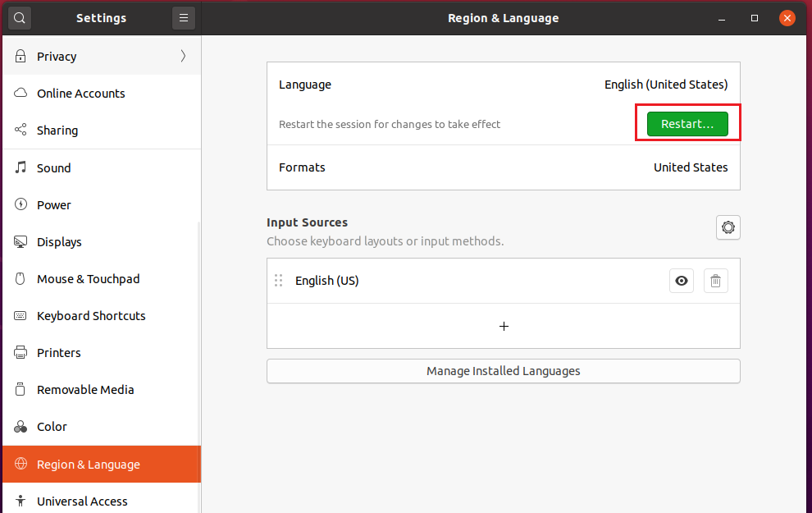Click the Sound speaker icon in sidebar
This screenshot has height=513, width=812.
pyautogui.click(x=21, y=167)
